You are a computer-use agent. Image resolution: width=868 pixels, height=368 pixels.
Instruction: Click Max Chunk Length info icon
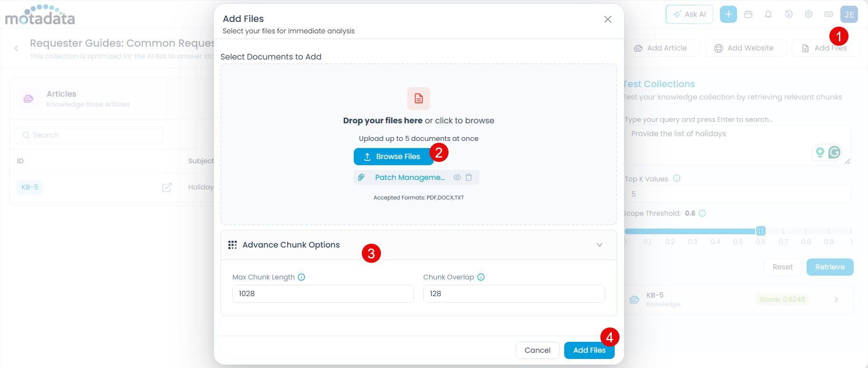coord(301,277)
